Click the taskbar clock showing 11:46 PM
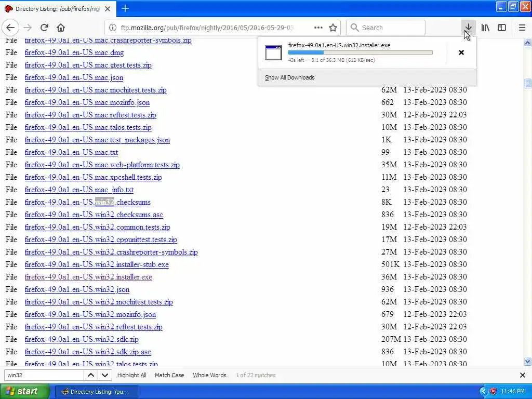This screenshot has width=532, height=399. coord(513,391)
